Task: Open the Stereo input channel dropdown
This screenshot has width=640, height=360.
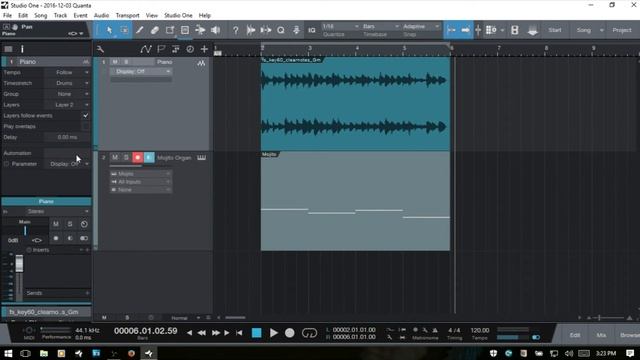Action: pos(46,211)
